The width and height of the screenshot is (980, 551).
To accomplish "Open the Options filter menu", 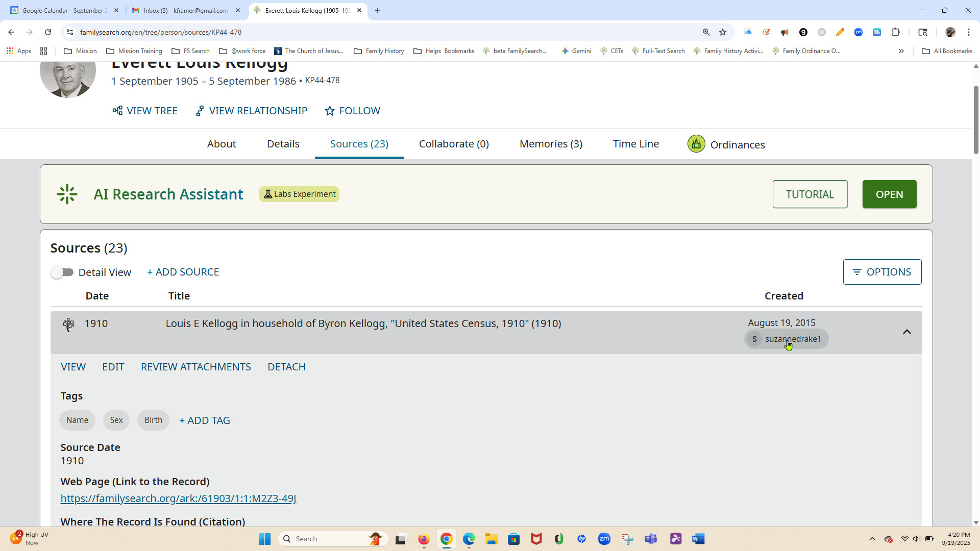I will click(882, 272).
